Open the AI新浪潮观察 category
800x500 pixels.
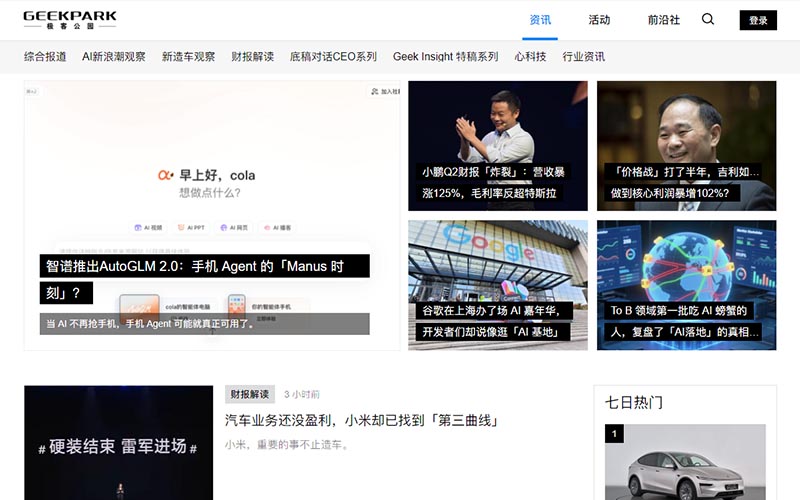coord(114,57)
